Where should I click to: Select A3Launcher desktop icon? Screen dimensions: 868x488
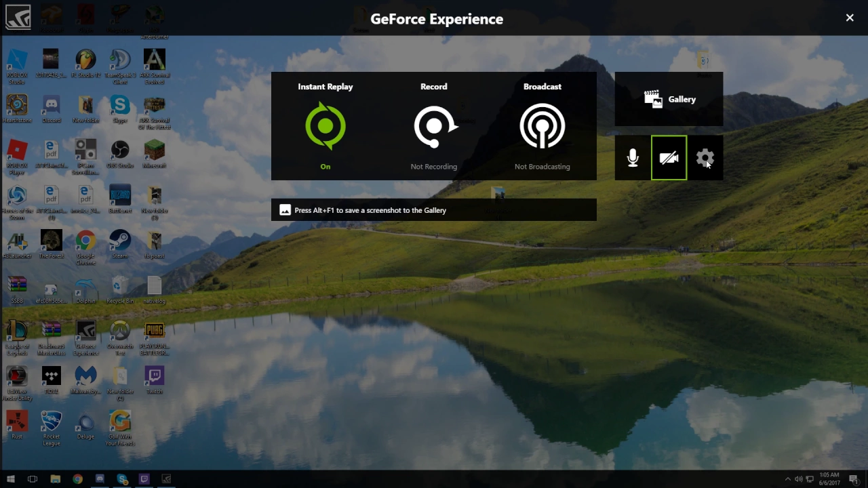(17, 244)
